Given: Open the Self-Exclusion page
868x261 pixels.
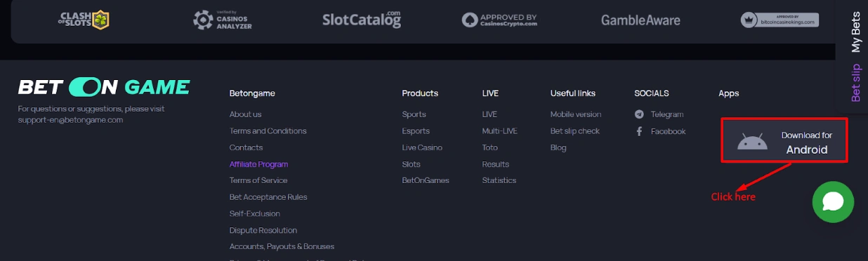Looking at the screenshot, I should click(x=254, y=213).
